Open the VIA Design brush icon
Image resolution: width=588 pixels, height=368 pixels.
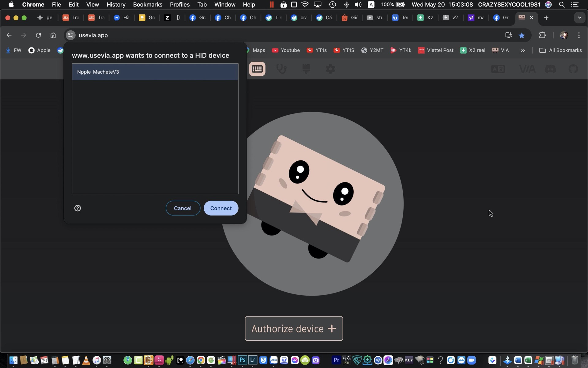[x=306, y=69]
